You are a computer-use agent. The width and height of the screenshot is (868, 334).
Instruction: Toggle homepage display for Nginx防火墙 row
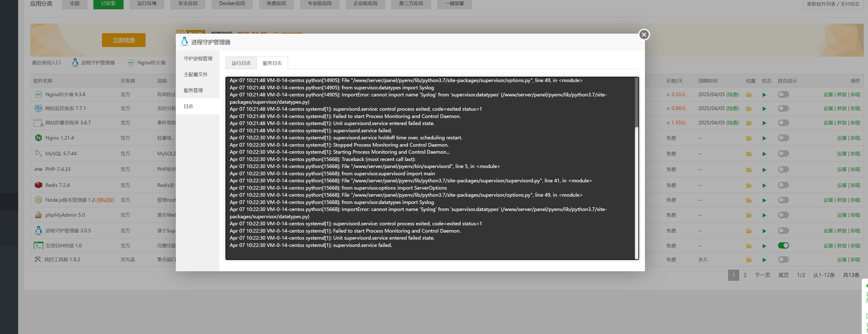point(783,94)
